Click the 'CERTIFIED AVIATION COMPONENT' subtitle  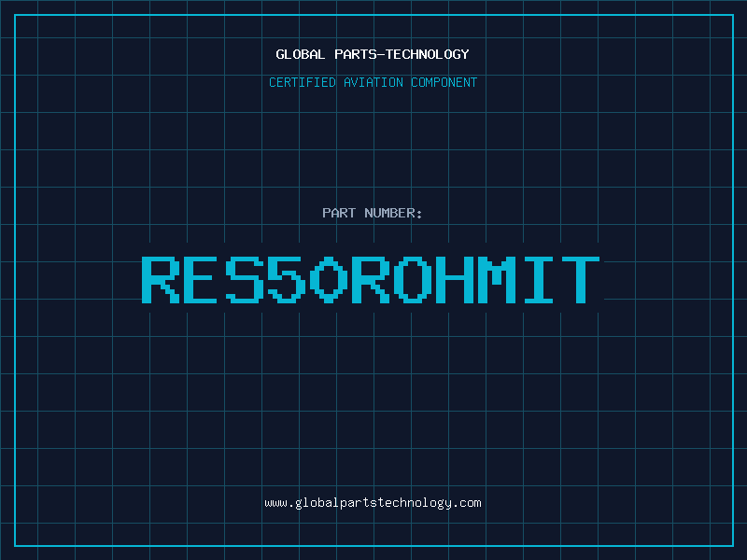point(373,82)
